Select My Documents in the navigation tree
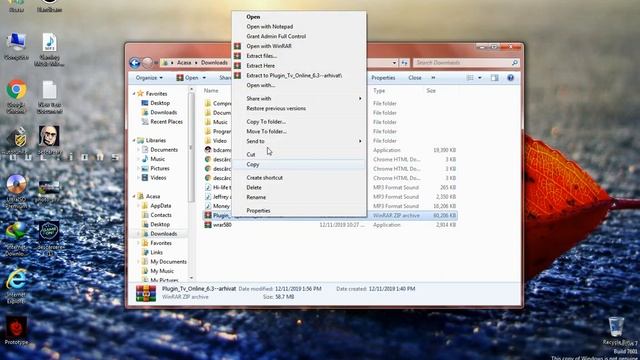The width and height of the screenshot is (640, 360). (168, 262)
